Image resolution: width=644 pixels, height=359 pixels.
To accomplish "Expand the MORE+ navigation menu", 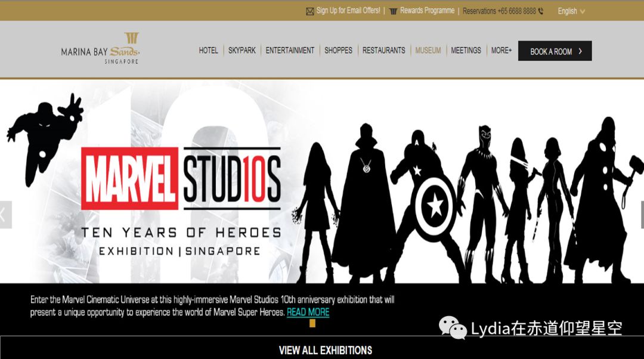I will point(501,51).
